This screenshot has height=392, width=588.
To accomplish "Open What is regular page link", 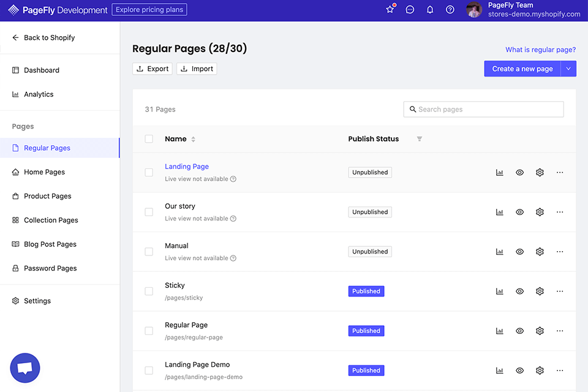I will [x=540, y=50].
